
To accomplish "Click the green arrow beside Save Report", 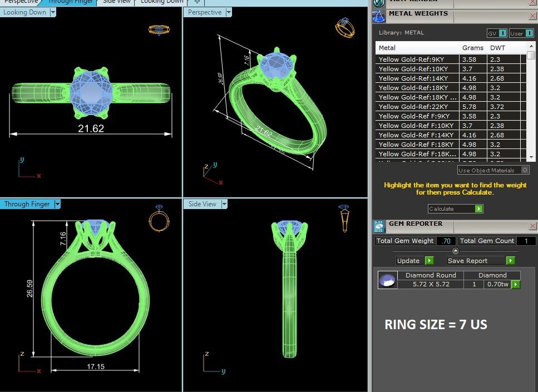I will [510, 261].
